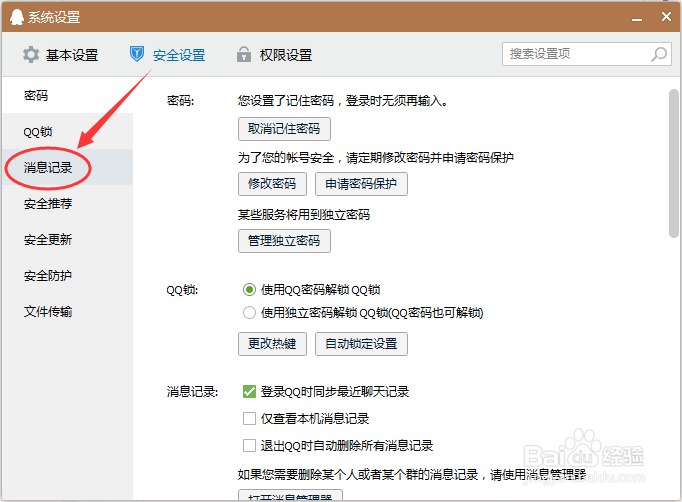
Task: Go to 权限设置 tab
Action: (x=274, y=55)
